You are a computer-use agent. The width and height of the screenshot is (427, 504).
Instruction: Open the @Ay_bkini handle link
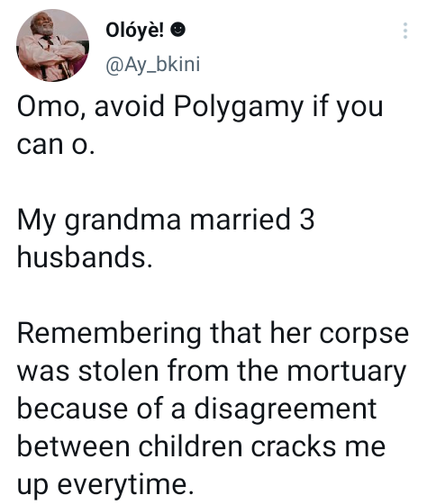pos(153,65)
